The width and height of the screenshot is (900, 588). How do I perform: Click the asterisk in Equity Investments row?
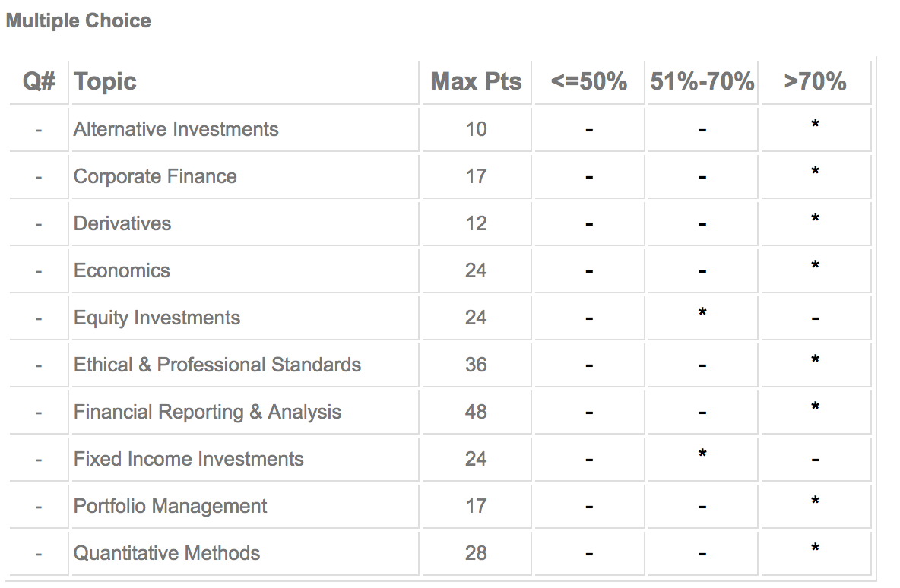[x=702, y=313]
